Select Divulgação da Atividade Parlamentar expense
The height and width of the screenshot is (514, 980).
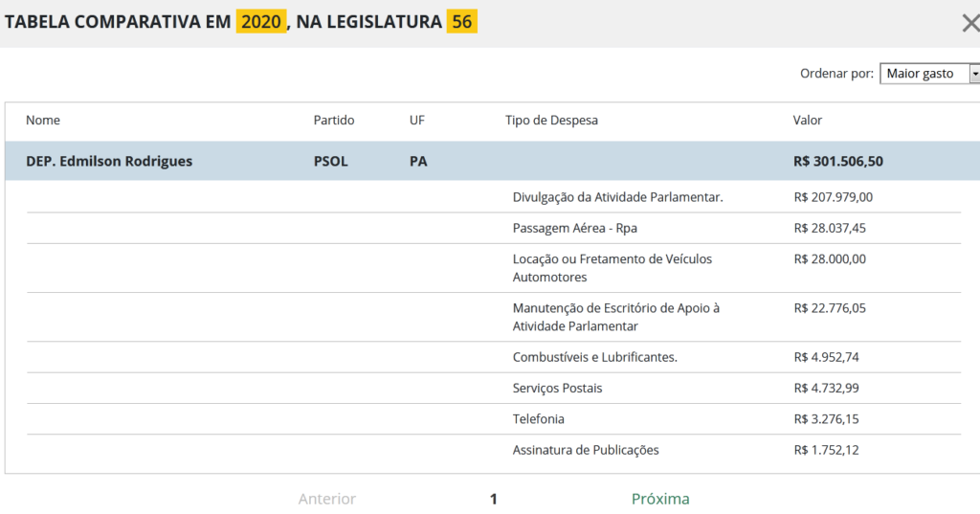click(617, 197)
